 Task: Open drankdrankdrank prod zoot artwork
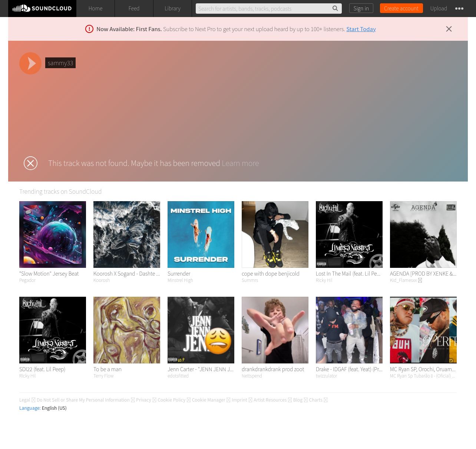coord(275,330)
